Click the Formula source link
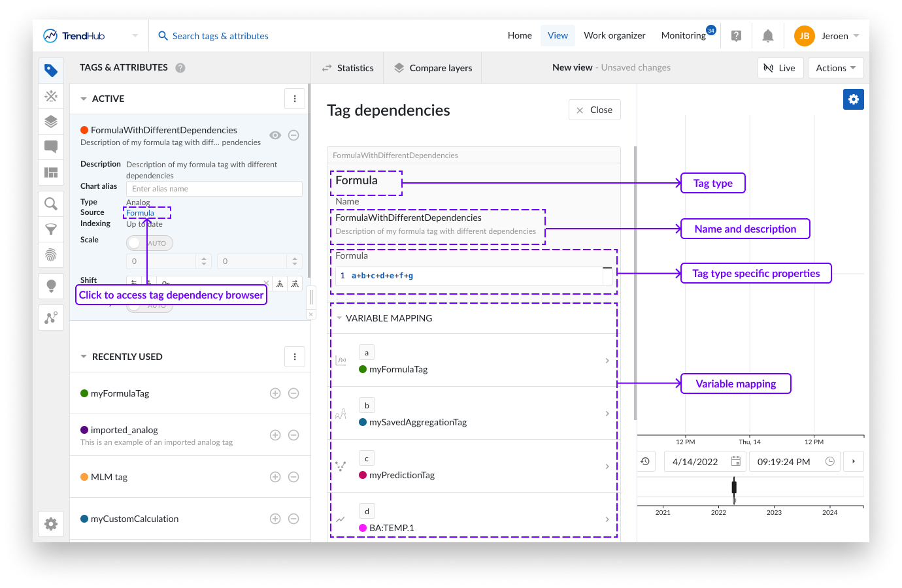902x588 pixels. [141, 213]
